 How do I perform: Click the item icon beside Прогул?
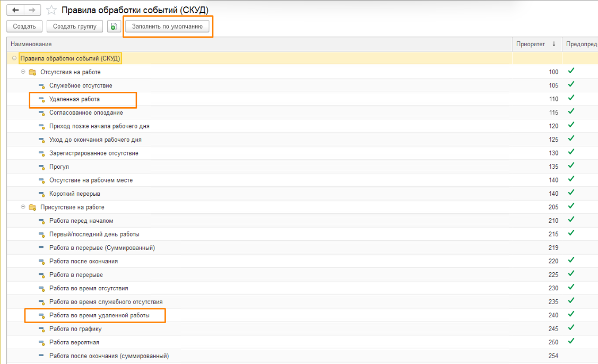42,167
